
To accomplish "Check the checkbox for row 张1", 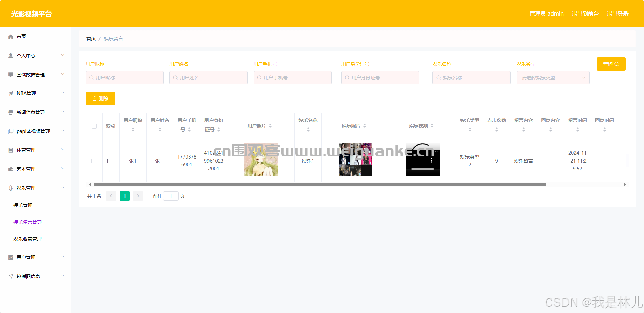I will pyautogui.click(x=94, y=161).
